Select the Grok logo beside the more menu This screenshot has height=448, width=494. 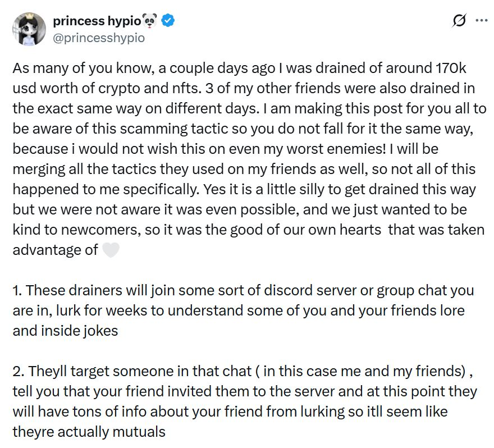[459, 20]
